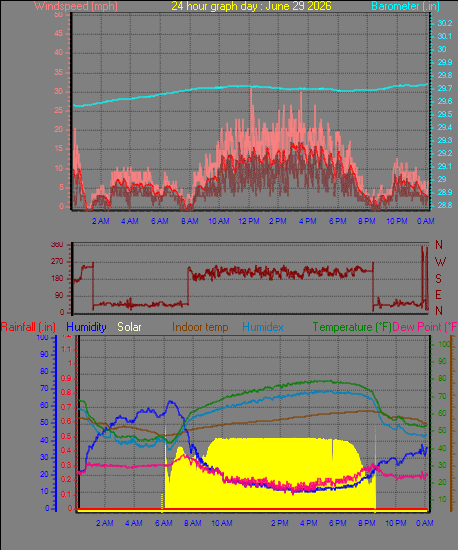This screenshot has height=550, width=458.
Task: Select the Dew Point legend label
Action: (425, 327)
